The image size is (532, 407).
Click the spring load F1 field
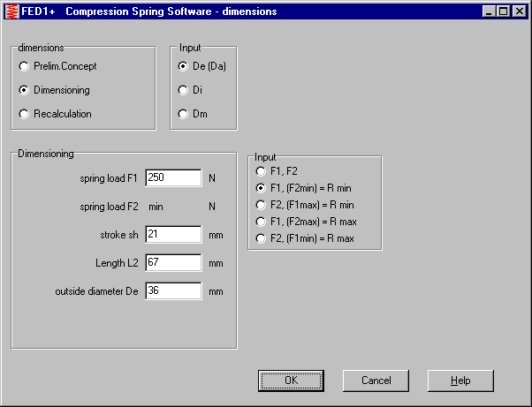(x=173, y=177)
